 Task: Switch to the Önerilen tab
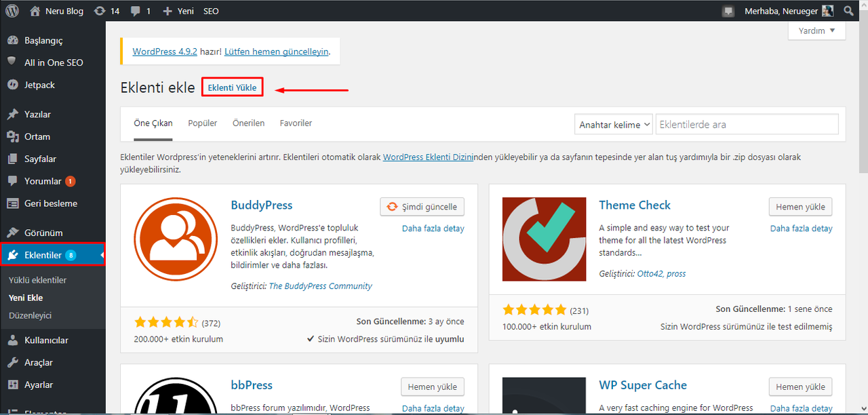248,123
